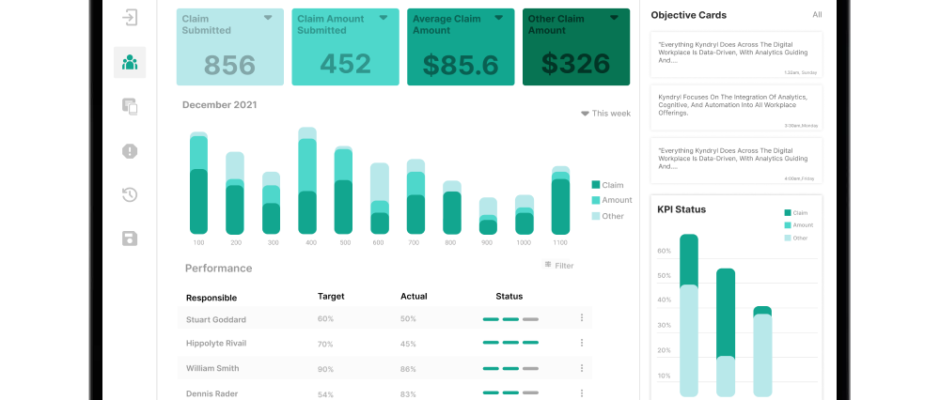This screenshot has height=400, width=940.
Task: Select the Dennis Rader name
Action: tap(212, 393)
